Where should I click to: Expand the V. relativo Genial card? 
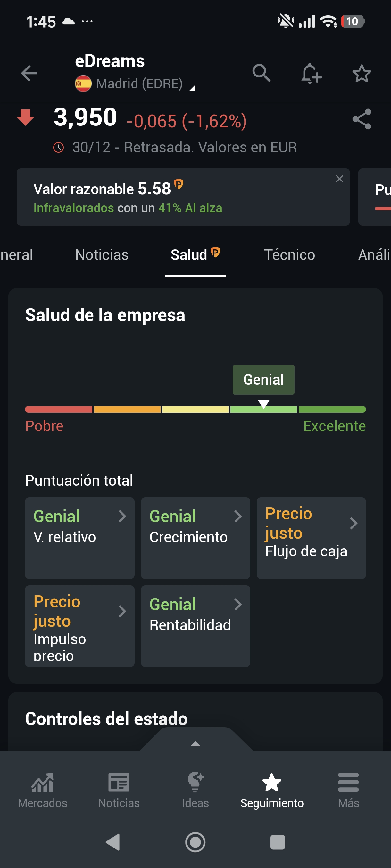click(79, 538)
